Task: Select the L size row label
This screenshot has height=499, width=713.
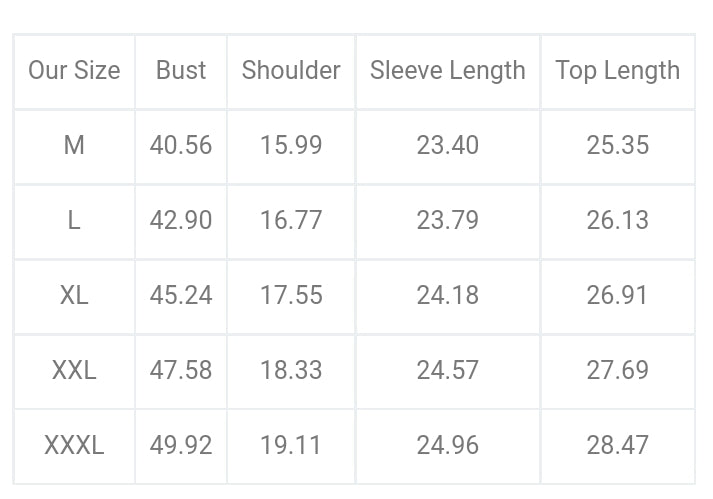Action: coord(74,221)
